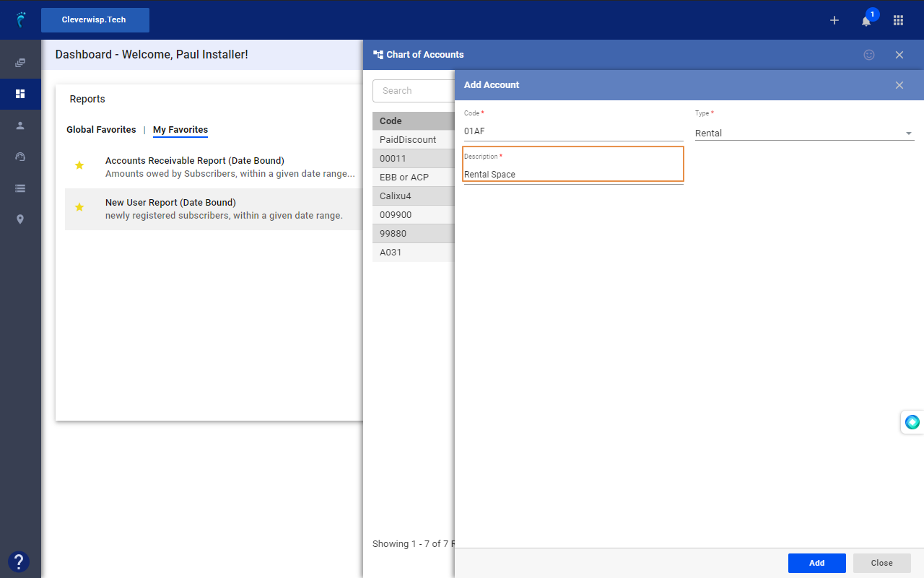Click the notification bell icon

866,21
